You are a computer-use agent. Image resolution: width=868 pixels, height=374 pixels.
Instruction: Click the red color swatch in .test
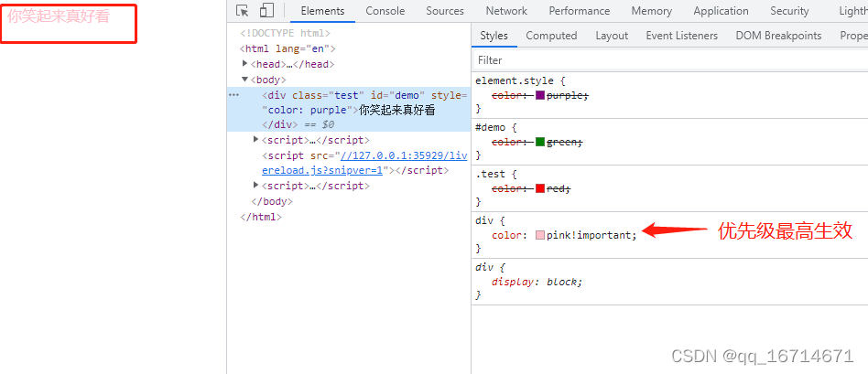pos(540,188)
